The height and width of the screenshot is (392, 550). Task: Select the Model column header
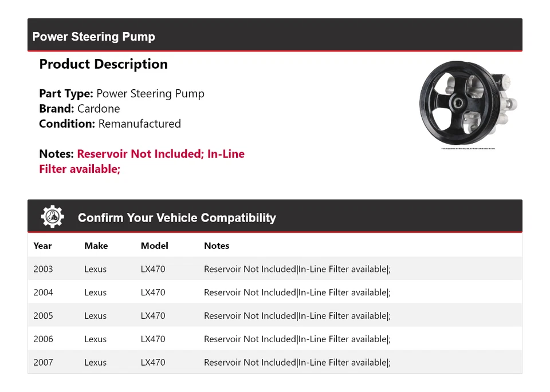[154, 246]
